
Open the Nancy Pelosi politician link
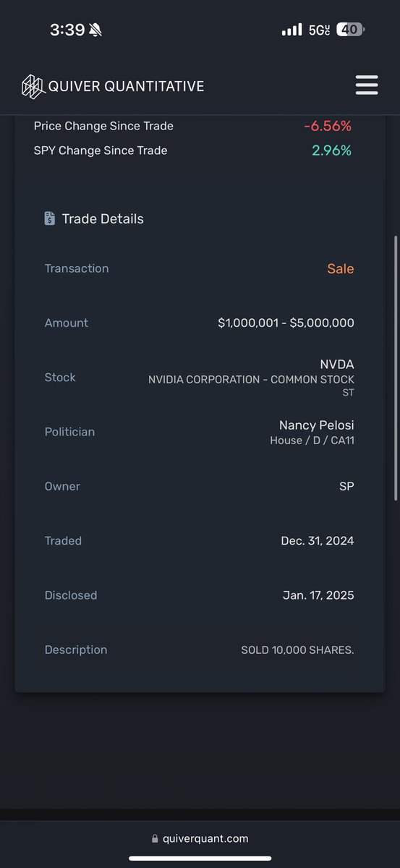[317, 425]
